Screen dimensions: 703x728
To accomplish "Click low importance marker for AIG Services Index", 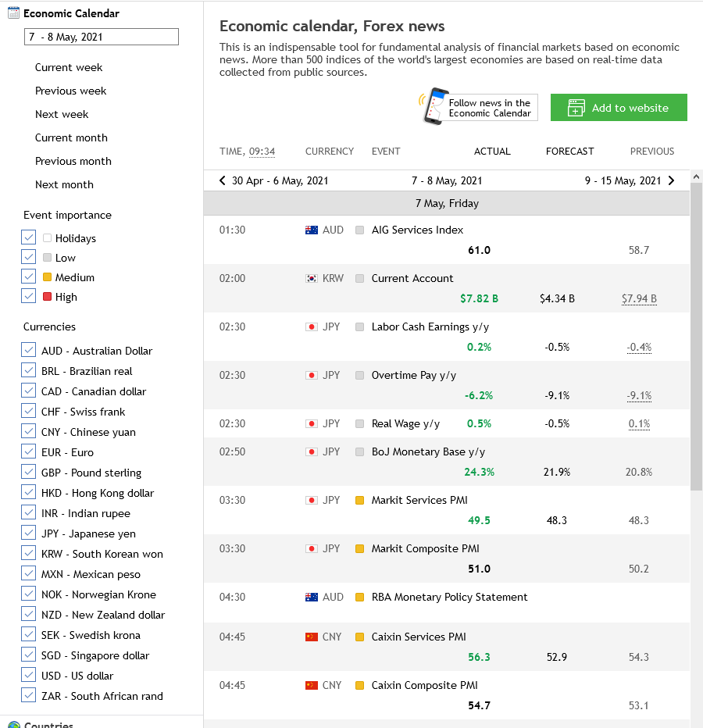I will [x=359, y=230].
